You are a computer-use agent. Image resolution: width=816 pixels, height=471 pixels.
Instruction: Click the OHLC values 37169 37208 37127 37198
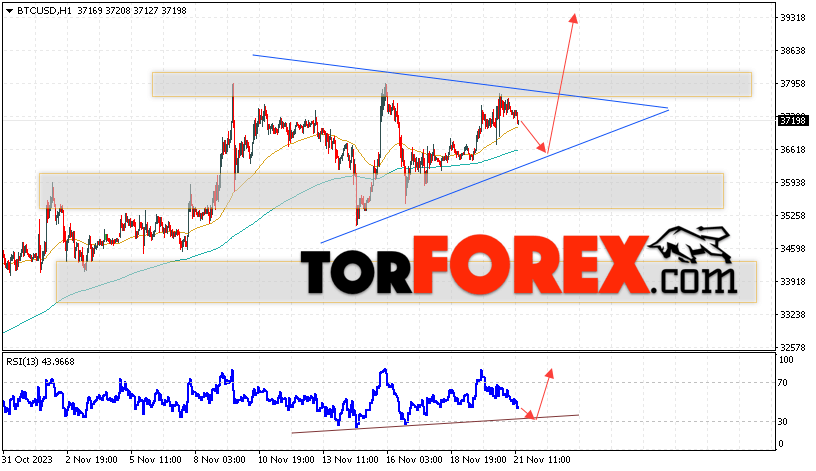click(x=132, y=10)
